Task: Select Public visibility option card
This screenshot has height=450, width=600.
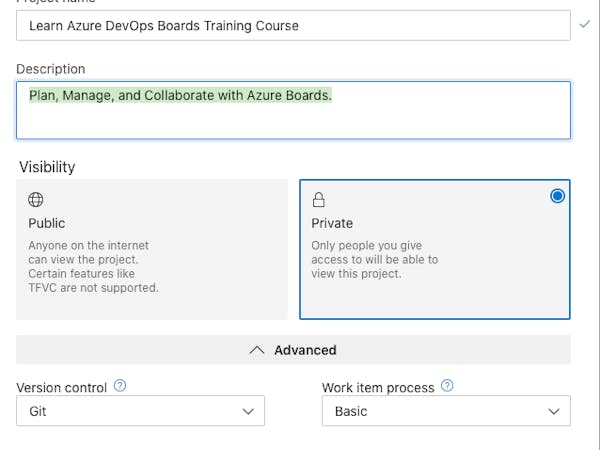Action: click(152, 249)
